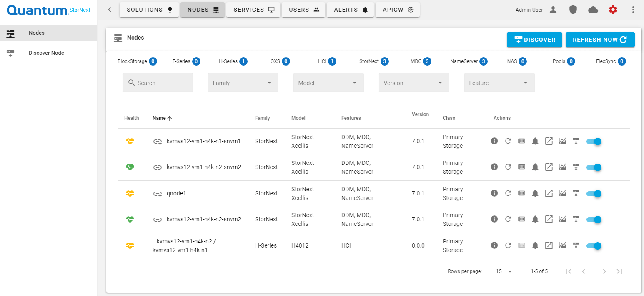Click the Discover button
This screenshot has width=644, height=296.
534,40
